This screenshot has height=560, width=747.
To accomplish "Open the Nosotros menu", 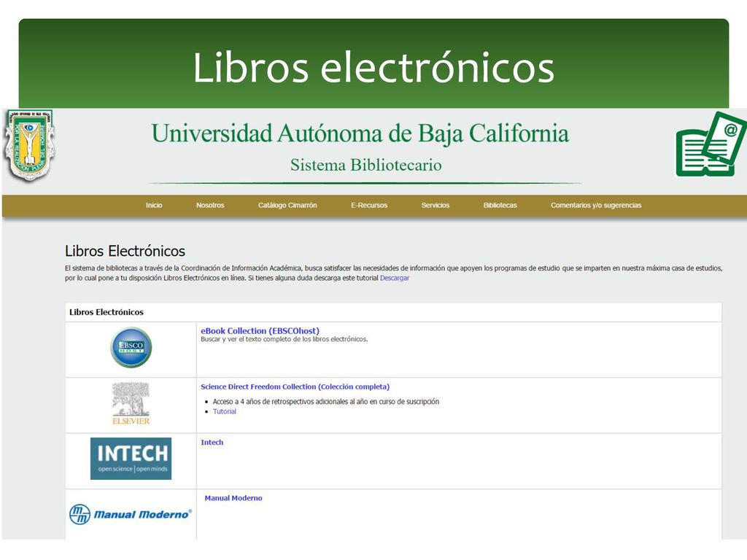I will (x=210, y=205).
